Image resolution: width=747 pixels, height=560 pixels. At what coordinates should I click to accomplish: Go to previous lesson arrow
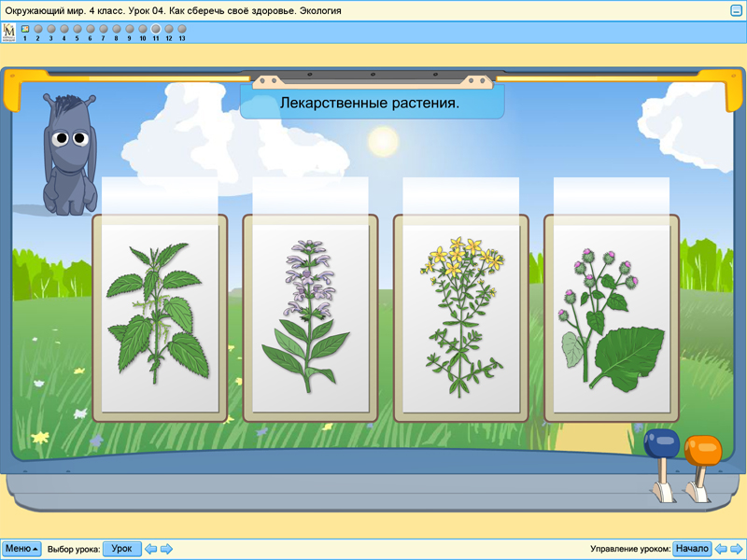(151, 549)
